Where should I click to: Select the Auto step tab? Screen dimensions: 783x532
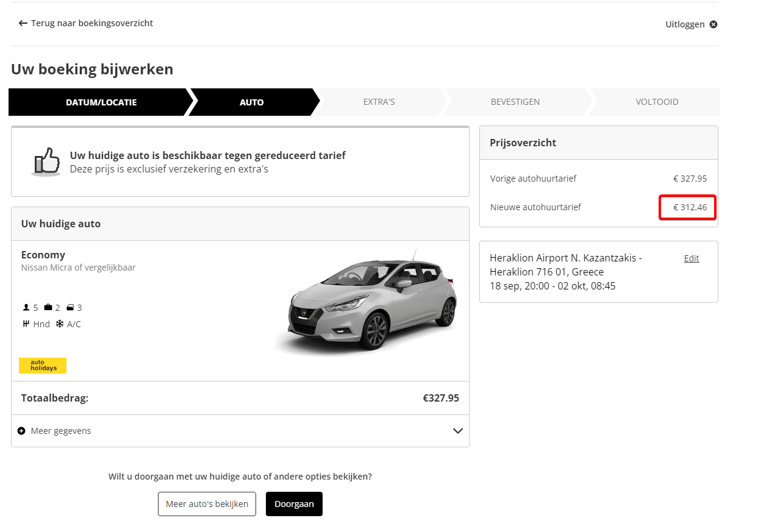pos(251,102)
